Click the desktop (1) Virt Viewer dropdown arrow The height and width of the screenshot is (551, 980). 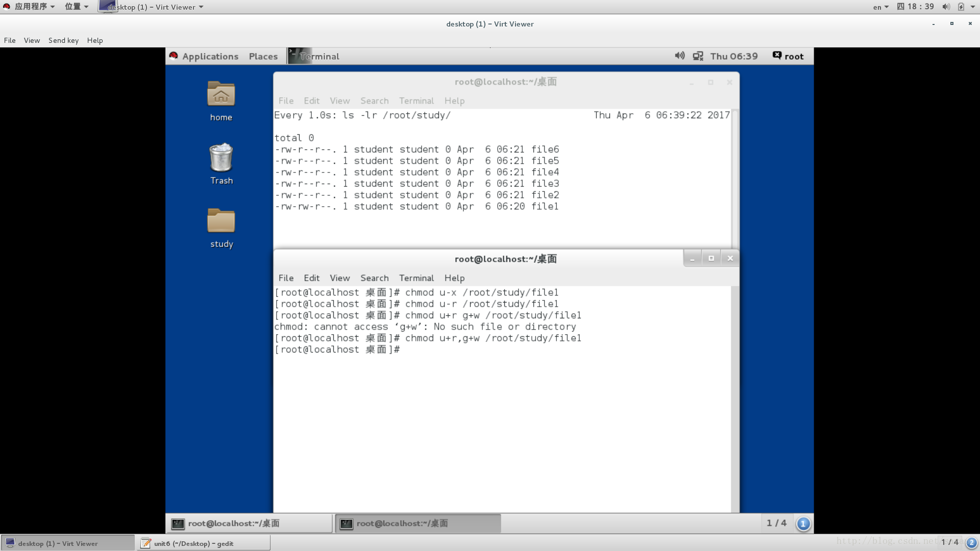click(200, 7)
